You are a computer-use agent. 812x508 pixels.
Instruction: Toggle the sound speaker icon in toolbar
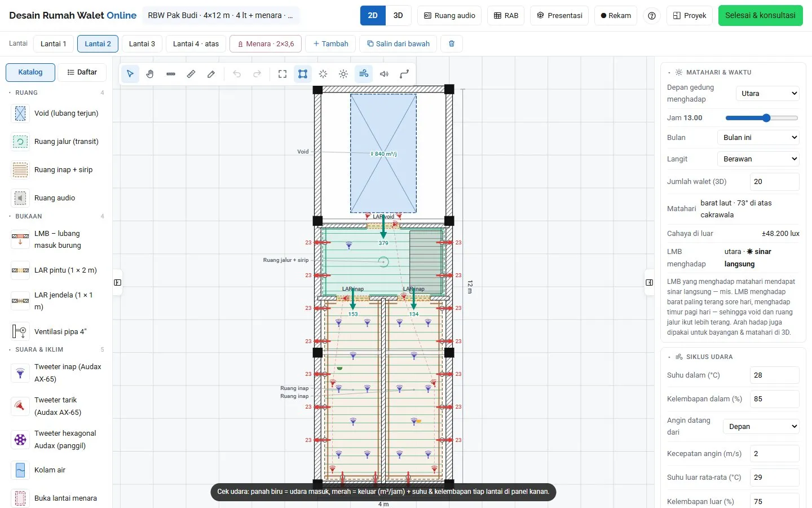point(384,74)
